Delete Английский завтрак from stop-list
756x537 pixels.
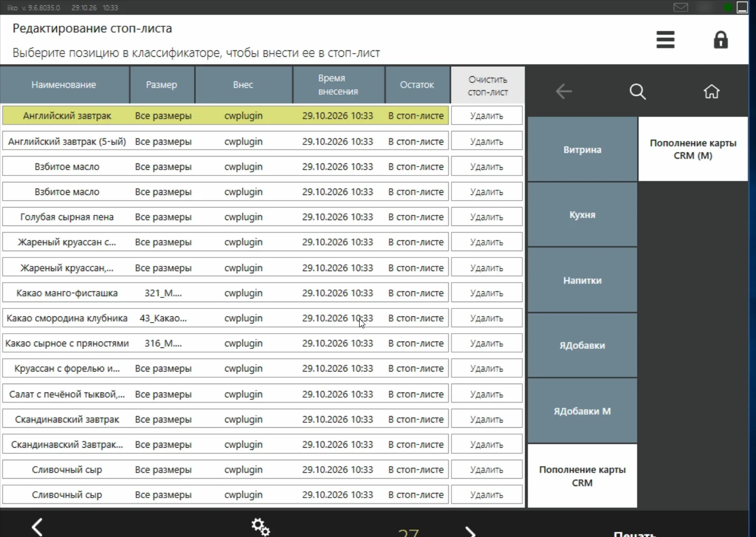point(487,116)
